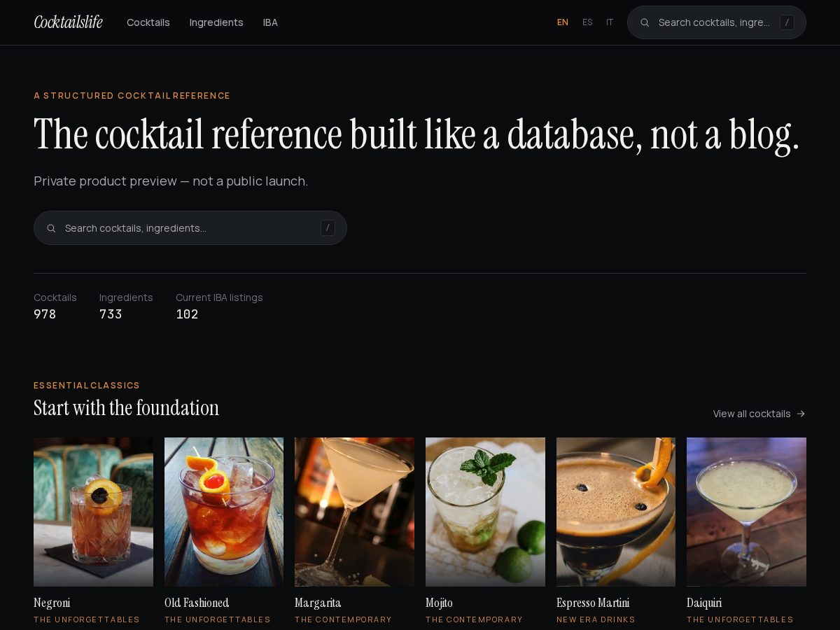840x630 pixels.
Task: Open the Daiquiri photo card
Action: (x=746, y=512)
